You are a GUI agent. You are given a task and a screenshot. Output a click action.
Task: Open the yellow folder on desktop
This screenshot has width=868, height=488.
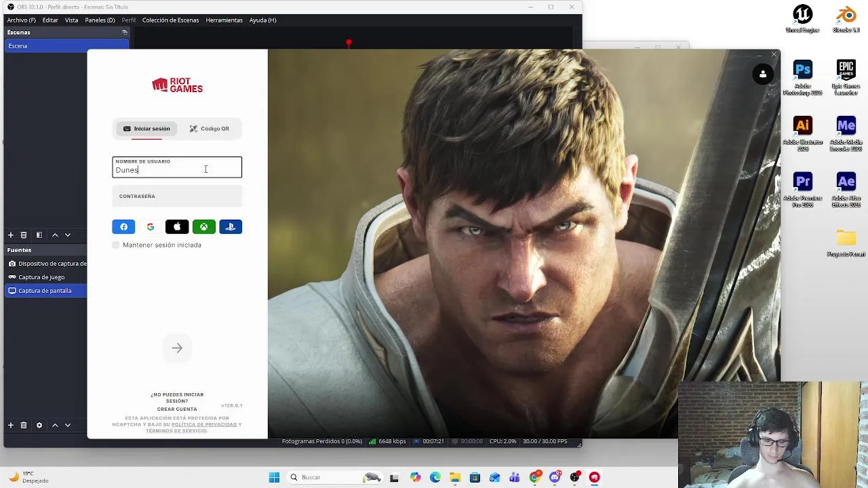[x=846, y=243]
